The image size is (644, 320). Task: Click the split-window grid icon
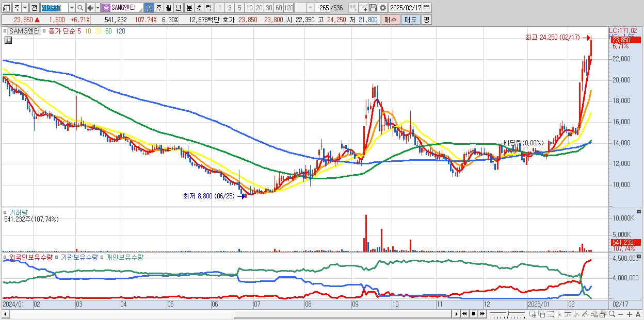533,314
